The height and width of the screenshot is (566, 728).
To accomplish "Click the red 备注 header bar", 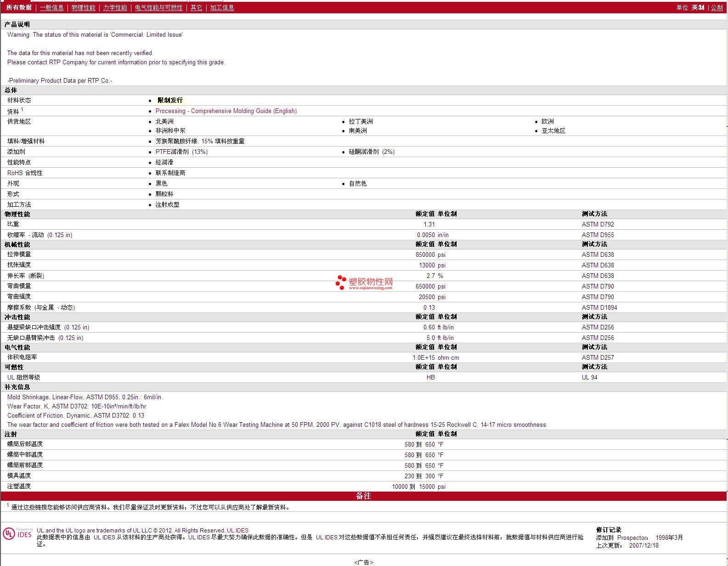I will pos(363,496).
